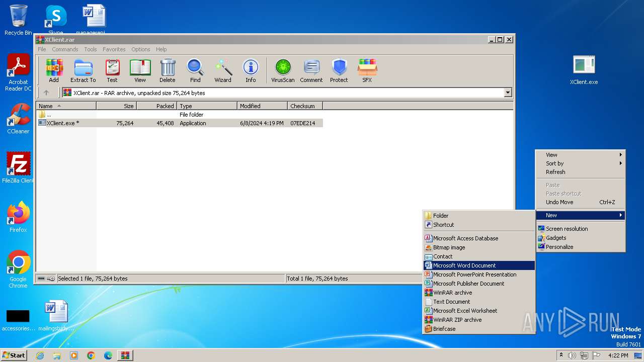Image resolution: width=644 pixels, height=362 pixels.
Task: Choose Undo Move in context menu
Action: tap(581, 202)
